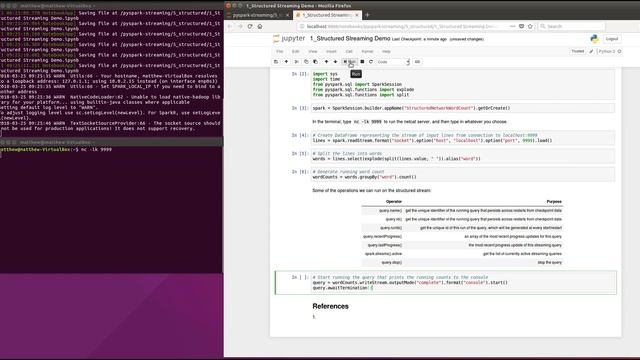This screenshot has width=640, height=360.
Task: Click the Pocket save icon
Action: click(521, 26)
